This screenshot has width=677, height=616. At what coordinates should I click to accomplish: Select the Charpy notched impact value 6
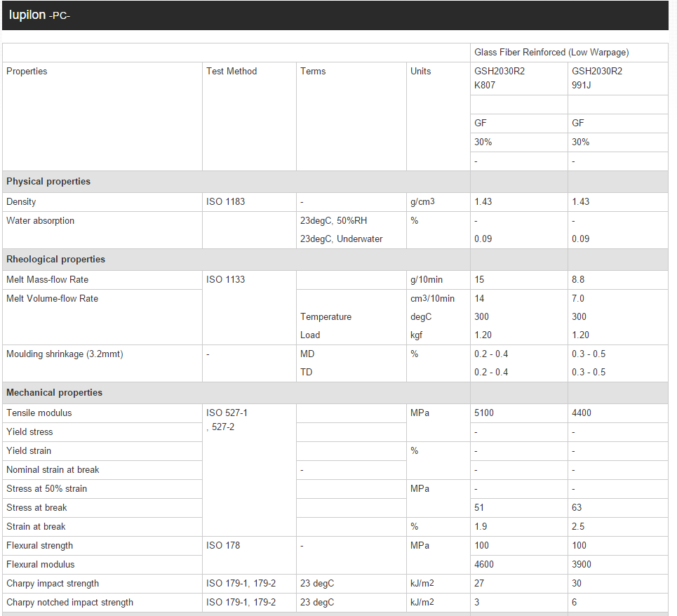575,602
